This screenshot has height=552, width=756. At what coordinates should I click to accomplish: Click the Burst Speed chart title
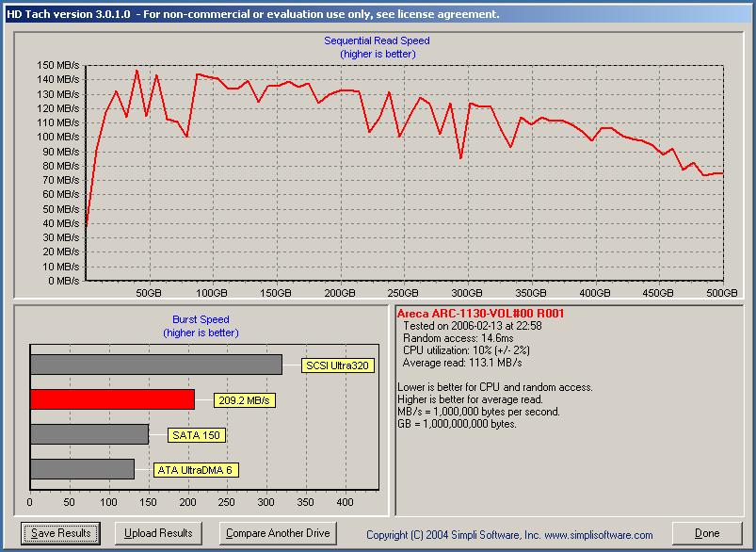(201, 320)
